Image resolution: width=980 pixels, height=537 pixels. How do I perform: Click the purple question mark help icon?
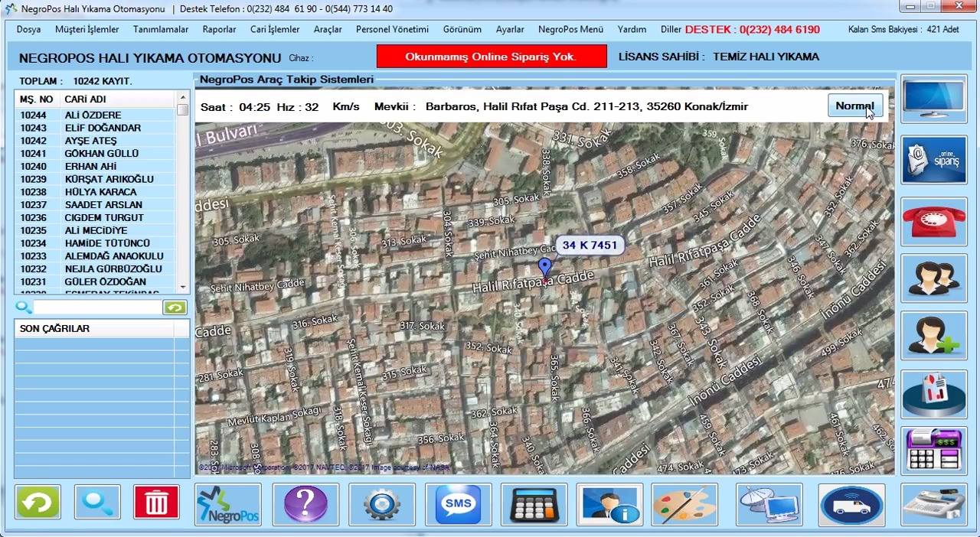[305, 504]
